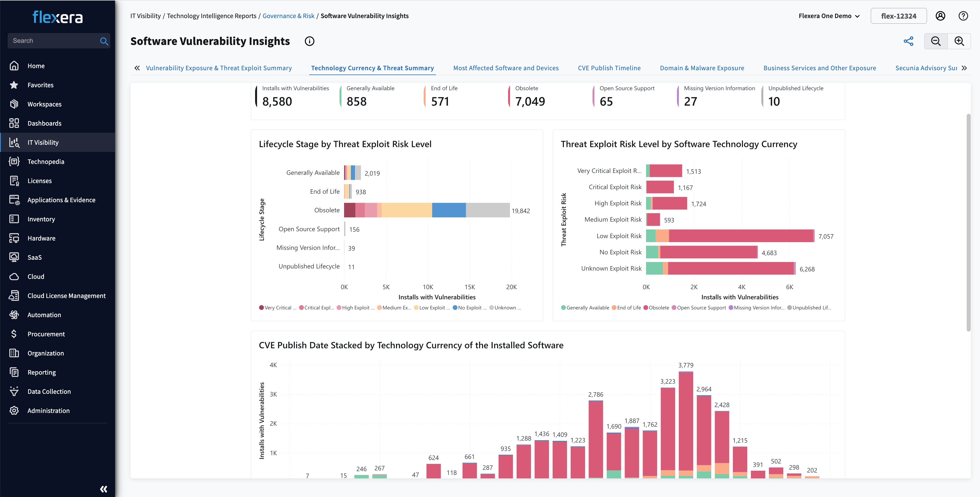The width and height of the screenshot is (980, 497).
Task: Click the Cloud License Management menu label
Action: (67, 296)
